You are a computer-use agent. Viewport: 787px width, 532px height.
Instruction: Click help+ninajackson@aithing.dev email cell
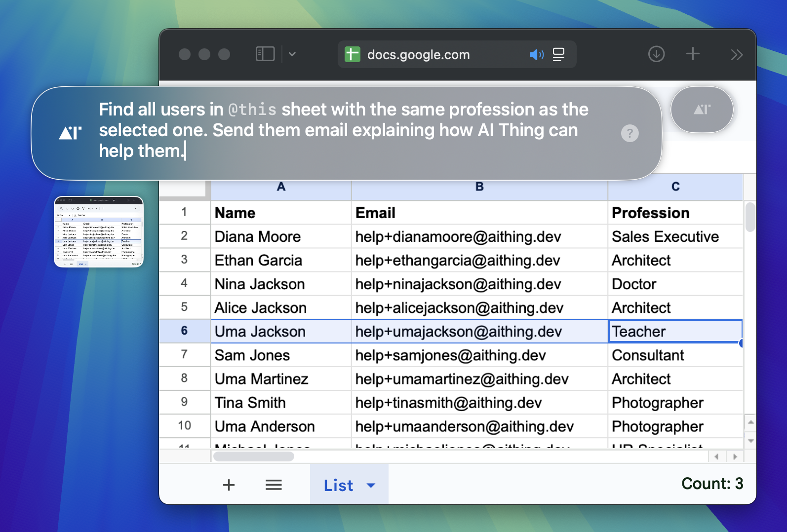(479, 284)
